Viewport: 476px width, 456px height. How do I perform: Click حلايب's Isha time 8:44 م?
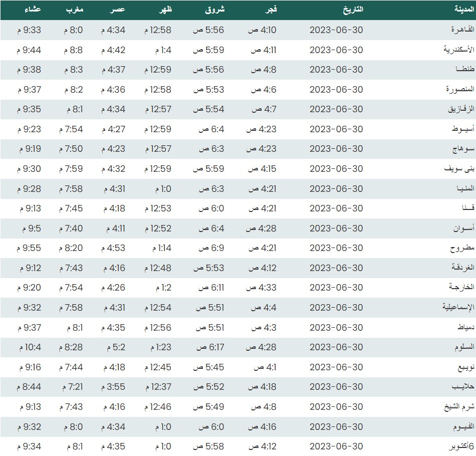[x=29, y=387]
